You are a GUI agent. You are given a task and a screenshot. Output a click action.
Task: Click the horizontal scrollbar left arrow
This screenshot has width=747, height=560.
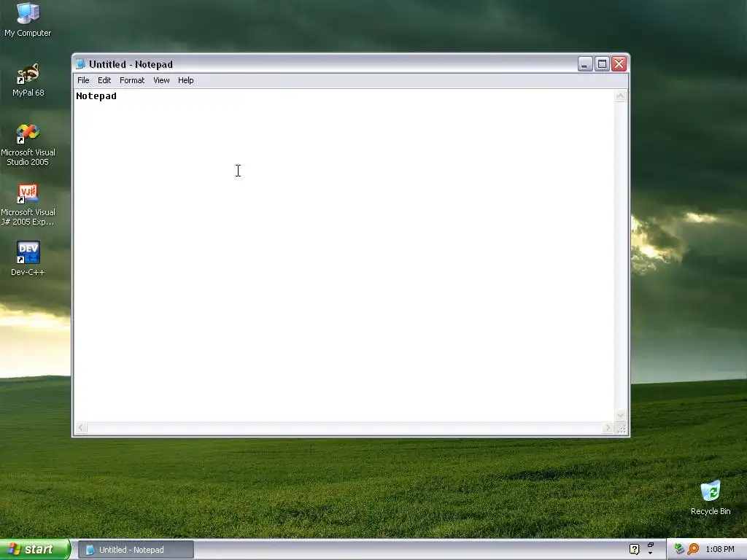click(x=82, y=427)
